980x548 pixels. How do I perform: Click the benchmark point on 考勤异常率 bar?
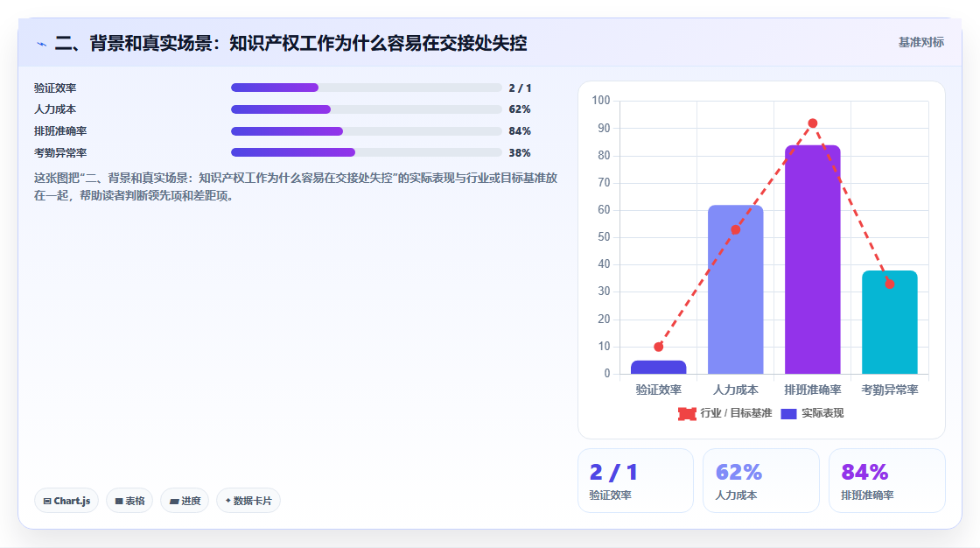(x=889, y=284)
